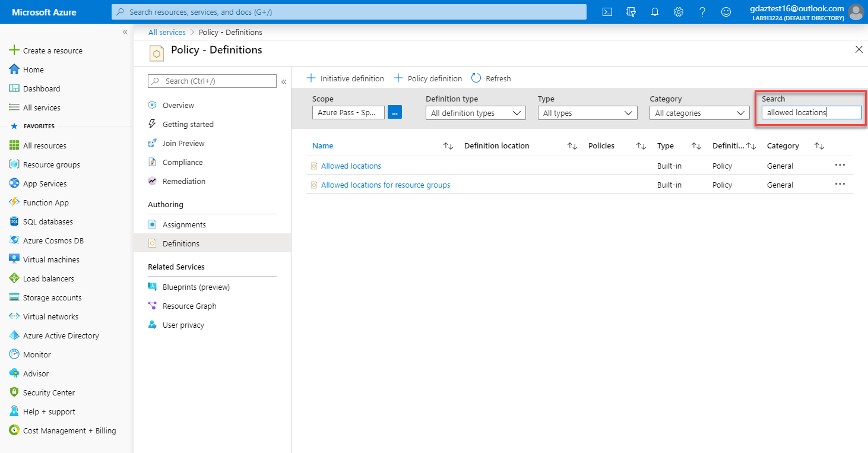Open the help question mark icon
Screen dimensions: 868x453
pyautogui.click(x=702, y=12)
